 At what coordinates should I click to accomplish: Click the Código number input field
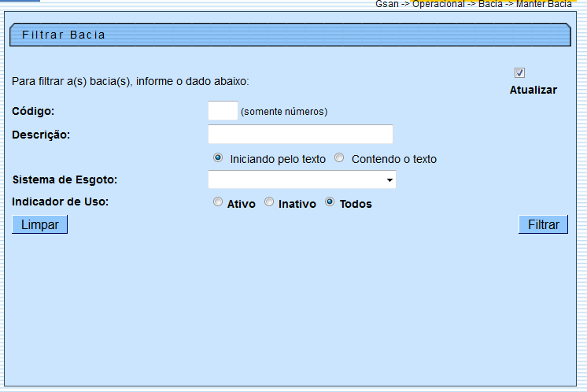click(x=223, y=111)
